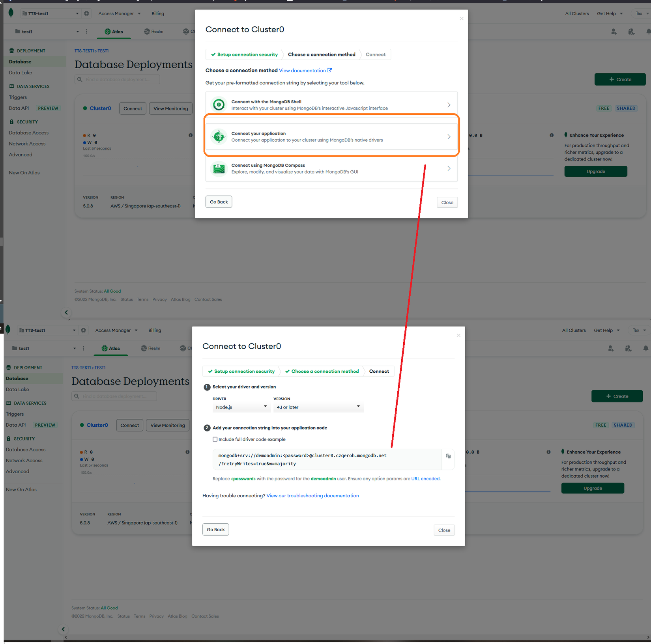The width and height of the screenshot is (651, 644).
Task: Click Close button in the connection string dialog
Action: point(444,530)
